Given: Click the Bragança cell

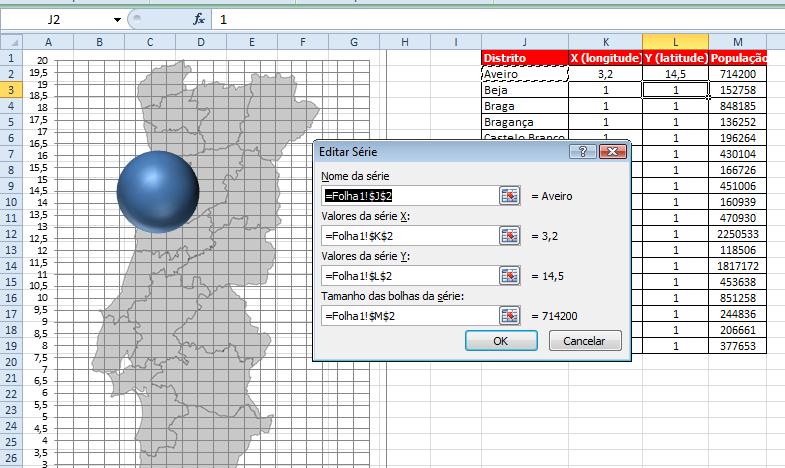Looking at the screenshot, I should 525,122.
